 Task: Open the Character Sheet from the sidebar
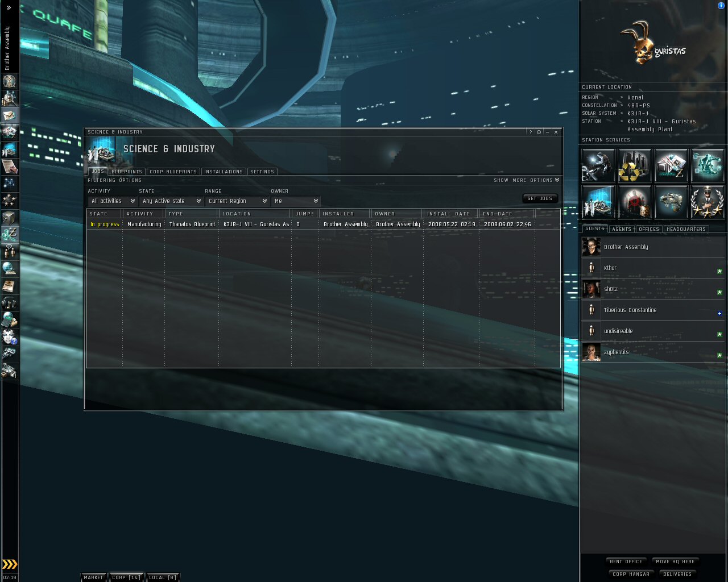tap(10, 81)
